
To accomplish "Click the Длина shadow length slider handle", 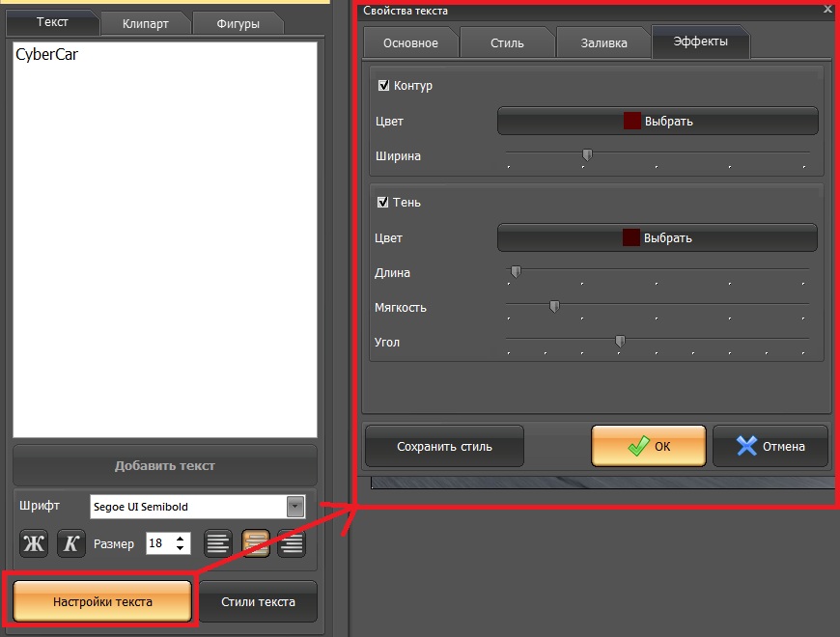I will (516, 271).
